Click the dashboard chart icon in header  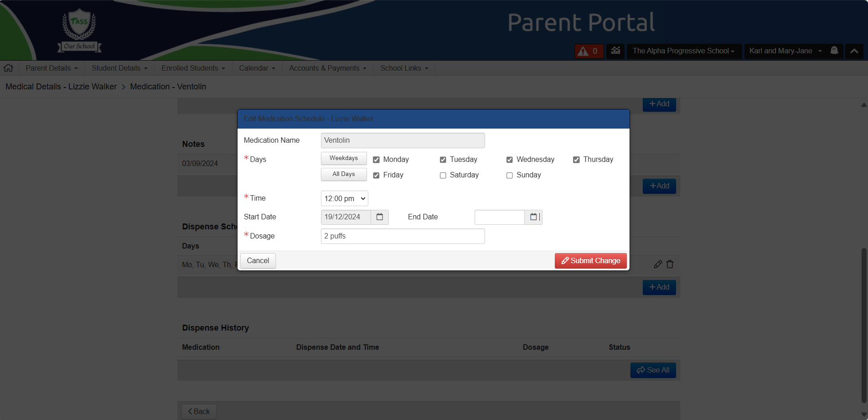[x=615, y=51]
